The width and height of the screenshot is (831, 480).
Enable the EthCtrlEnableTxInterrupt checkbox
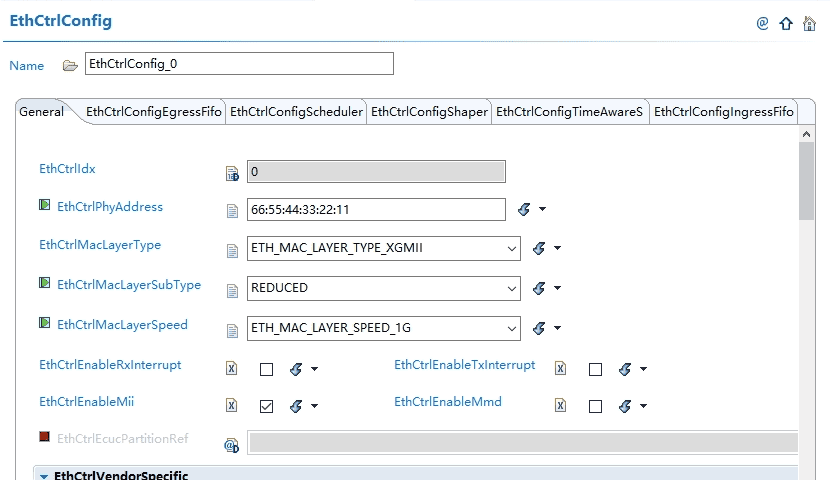(x=595, y=369)
